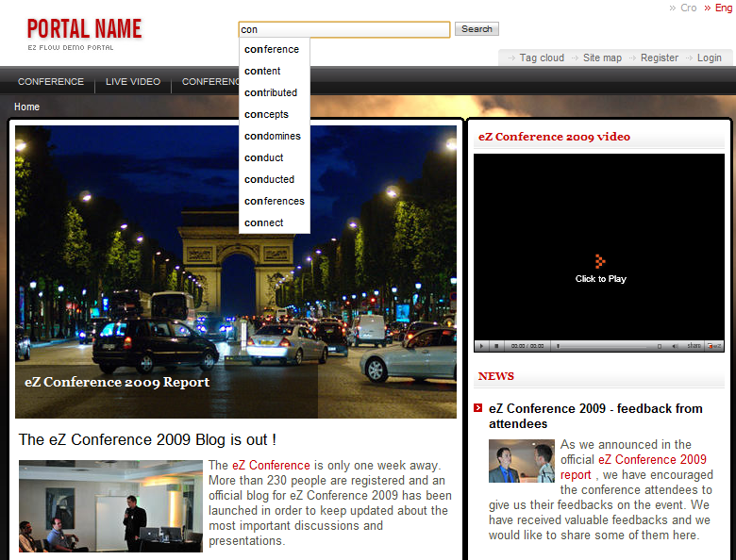Click the eZ logo icon in video player
736x560 pixels.
714,346
